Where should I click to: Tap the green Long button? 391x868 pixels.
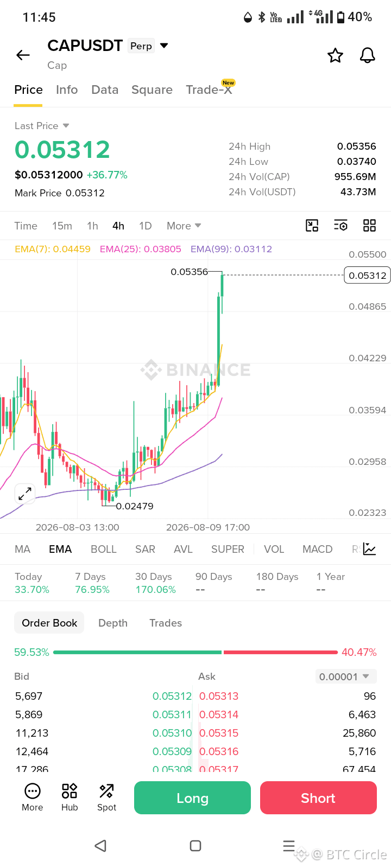click(x=192, y=797)
